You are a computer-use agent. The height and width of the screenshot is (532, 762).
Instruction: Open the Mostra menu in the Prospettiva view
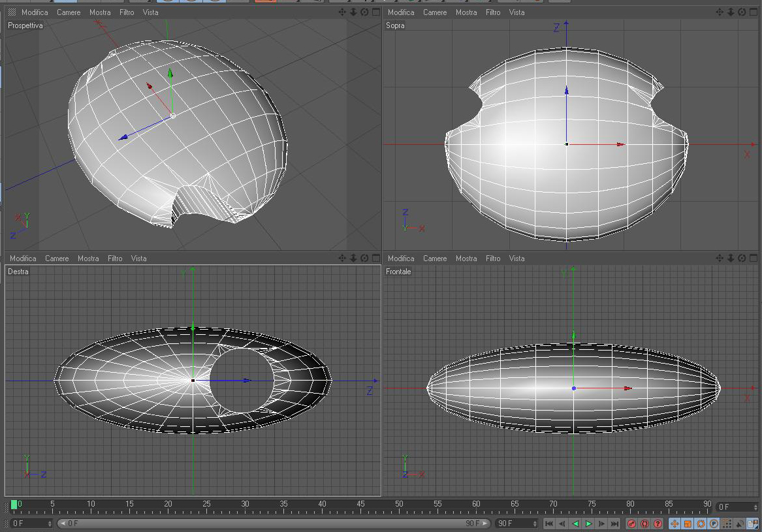click(100, 12)
